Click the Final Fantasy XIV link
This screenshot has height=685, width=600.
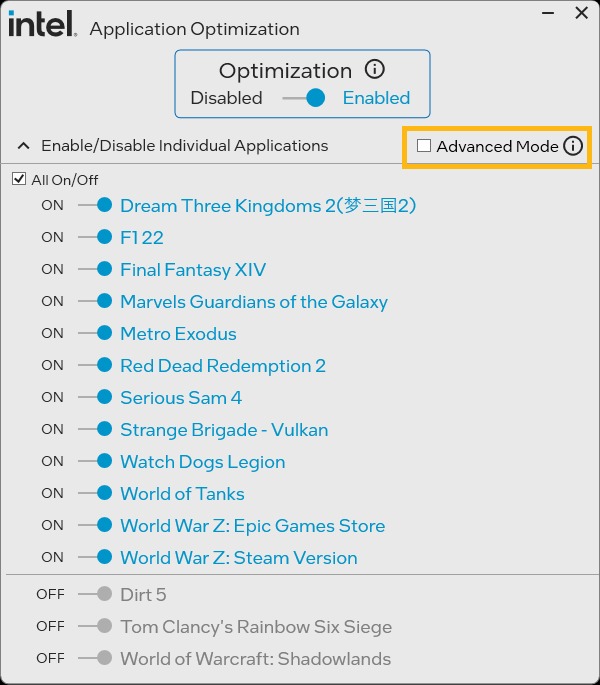[193, 270]
